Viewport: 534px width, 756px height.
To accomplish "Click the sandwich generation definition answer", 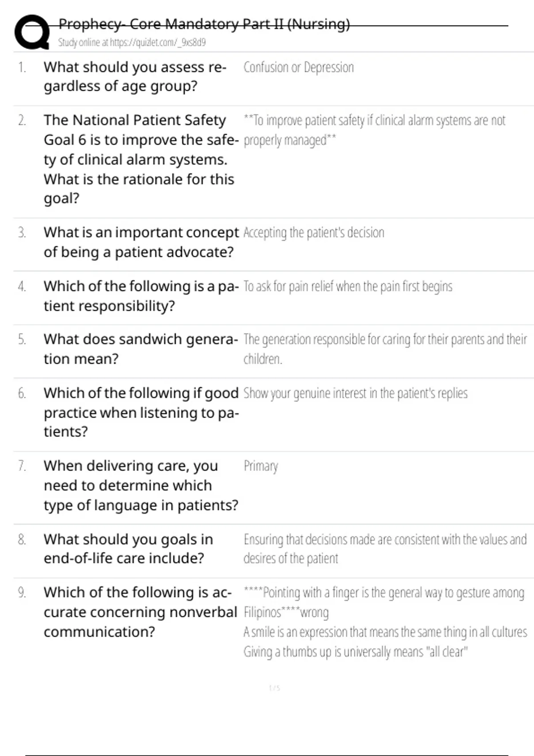I will tap(384, 349).
